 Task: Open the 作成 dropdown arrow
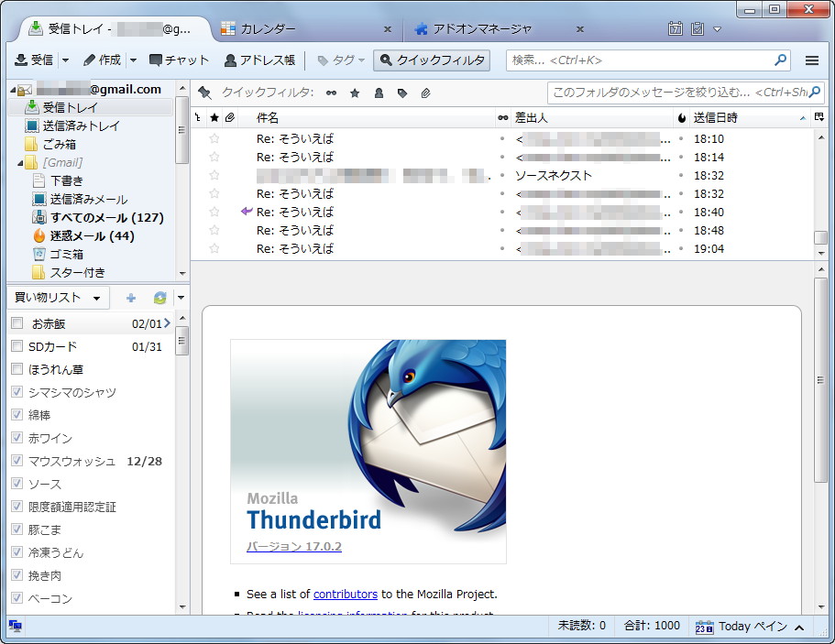pyautogui.click(x=133, y=60)
